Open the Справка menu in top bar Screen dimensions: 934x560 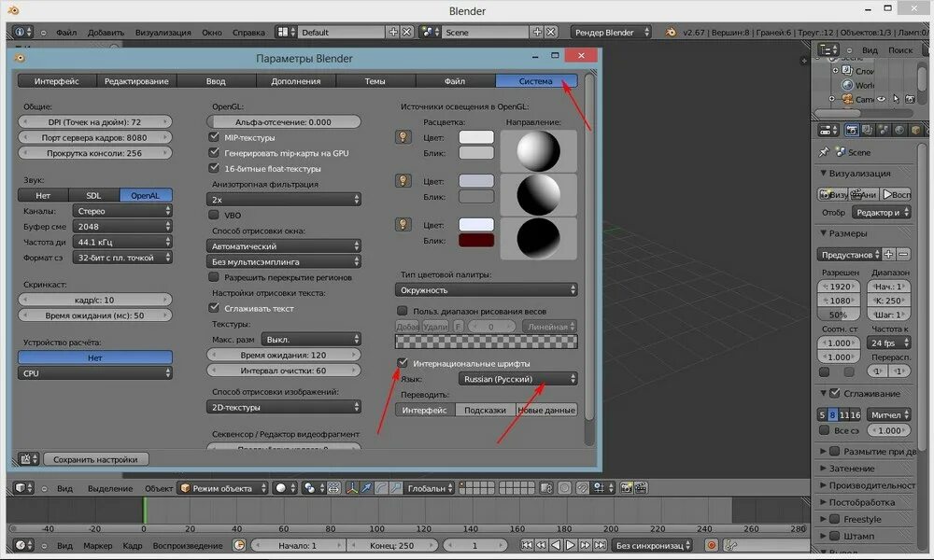click(x=248, y=32)
